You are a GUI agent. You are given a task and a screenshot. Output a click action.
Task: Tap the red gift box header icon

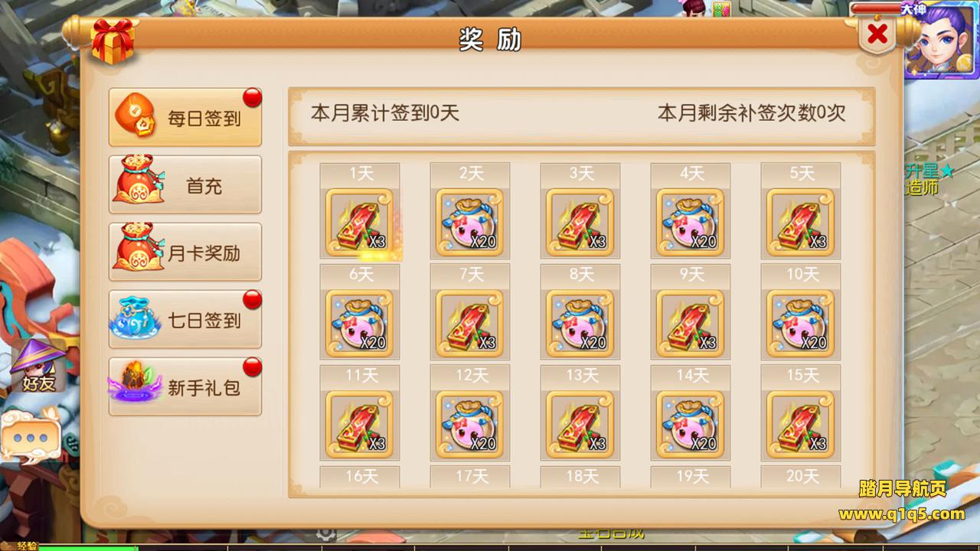113,40
